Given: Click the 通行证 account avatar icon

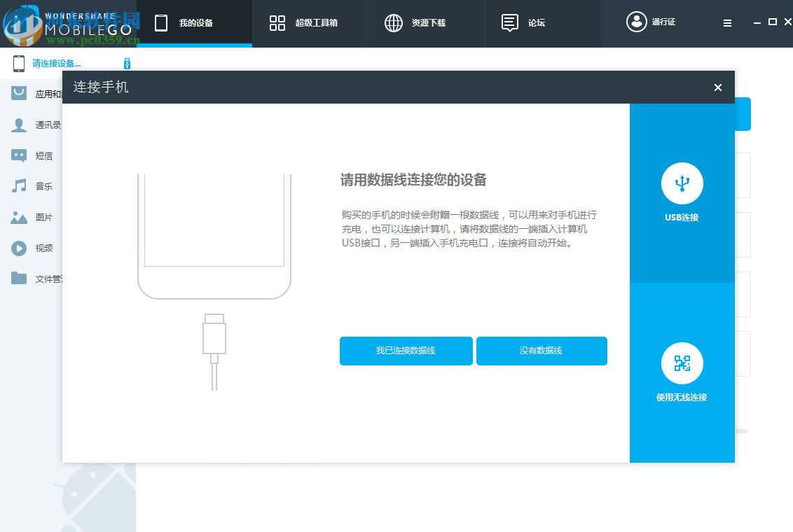Looking at the screenshot, I should [636, 22].
